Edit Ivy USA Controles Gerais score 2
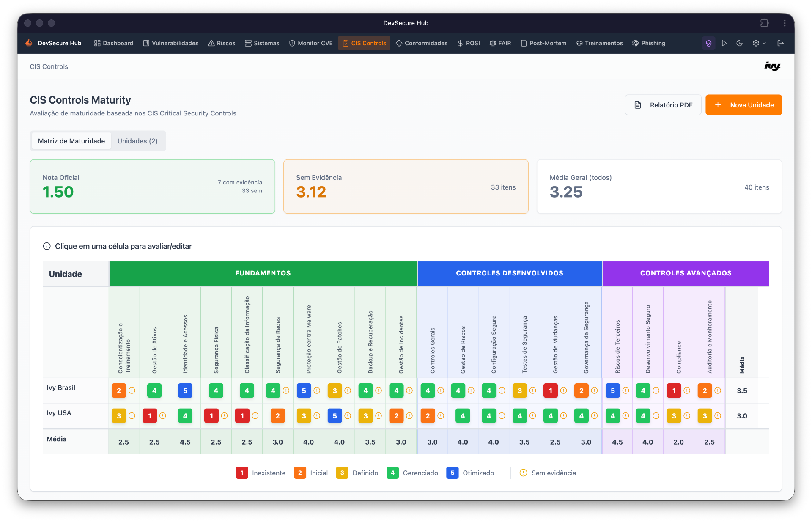This screenshot has height=522, width=812. click(428, 416)
